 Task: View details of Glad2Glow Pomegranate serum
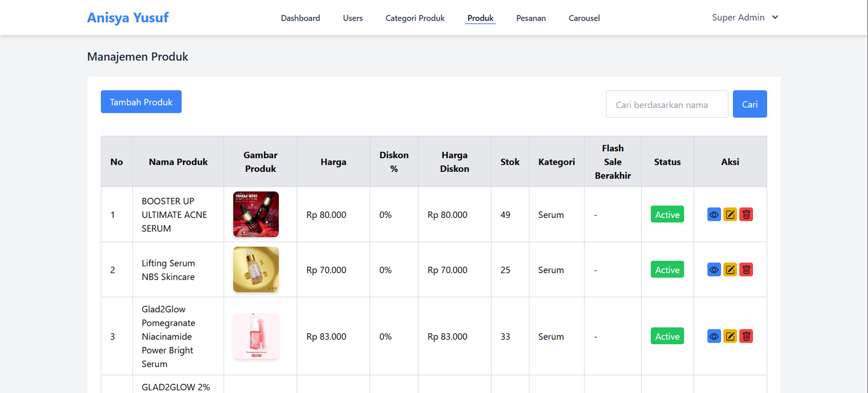[x=714, y=337]
